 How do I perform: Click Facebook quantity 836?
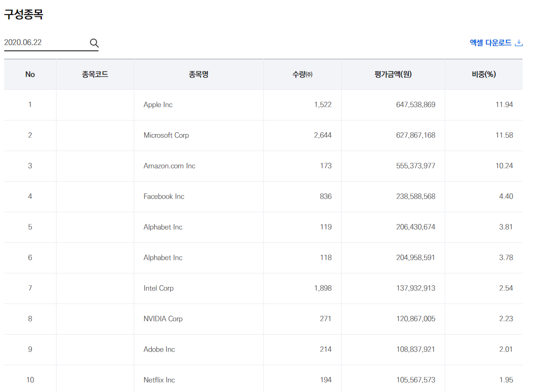(x=326, y=196)
